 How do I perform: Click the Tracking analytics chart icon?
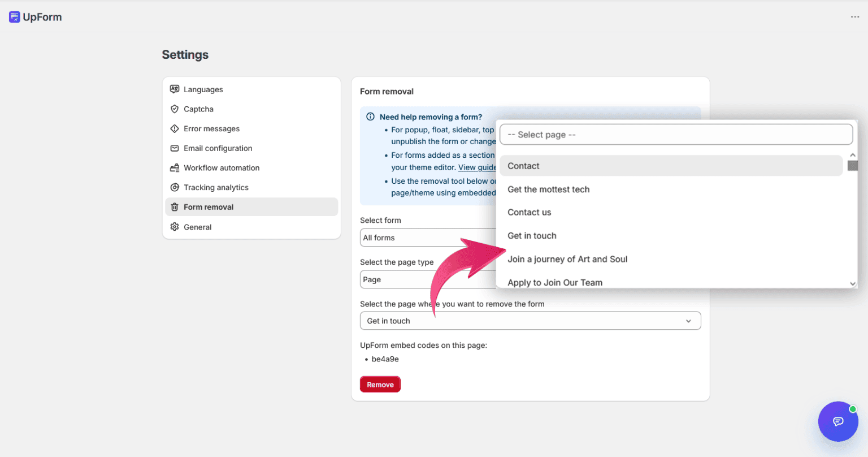pyautogui.click(x=175, y=187)
